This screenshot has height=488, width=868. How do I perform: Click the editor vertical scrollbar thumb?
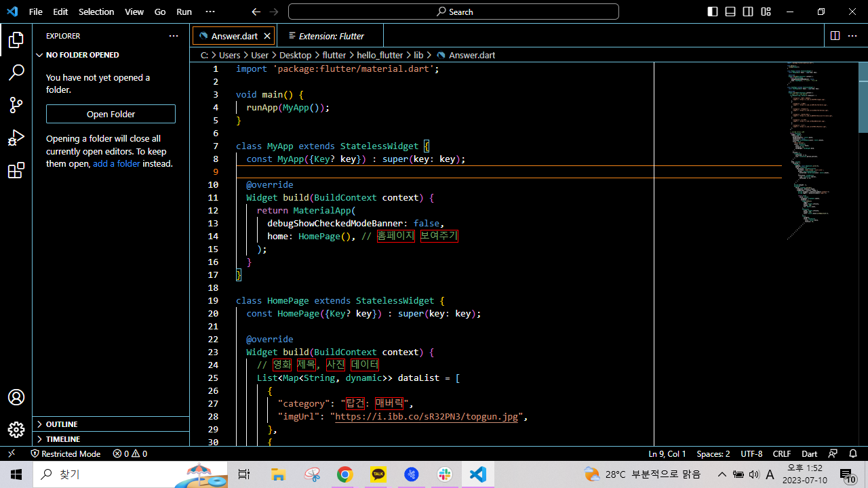[x=863, y=97]
